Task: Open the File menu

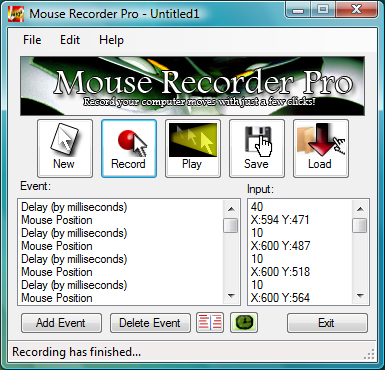Action: click(32, 40)
